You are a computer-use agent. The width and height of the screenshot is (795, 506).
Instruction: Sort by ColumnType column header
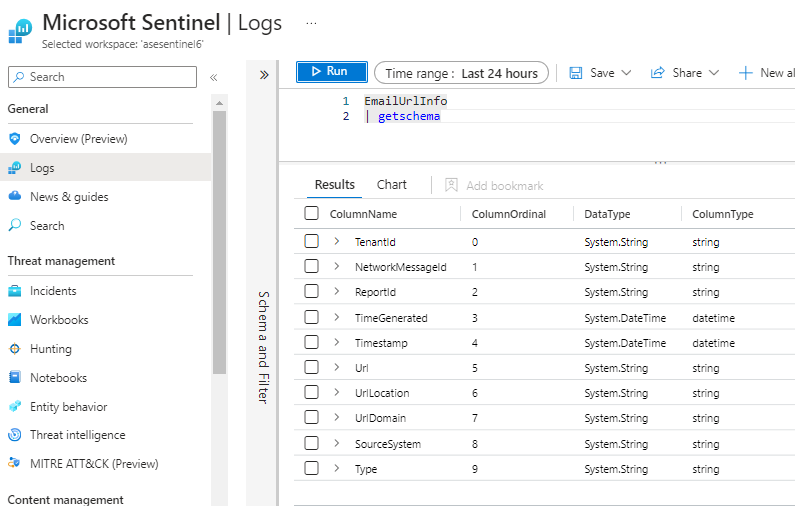pos(722,214)
